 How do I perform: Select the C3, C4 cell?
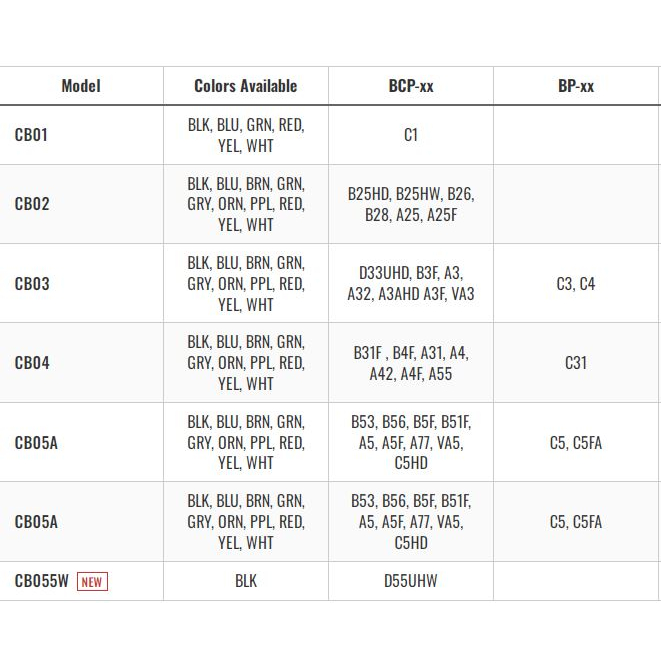576,283
